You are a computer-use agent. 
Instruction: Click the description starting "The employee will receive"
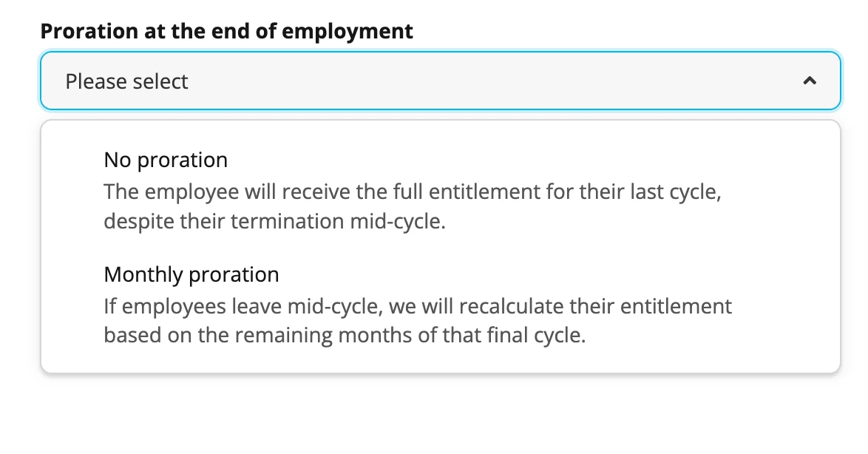pyautogui.click(x=413, y=206)
